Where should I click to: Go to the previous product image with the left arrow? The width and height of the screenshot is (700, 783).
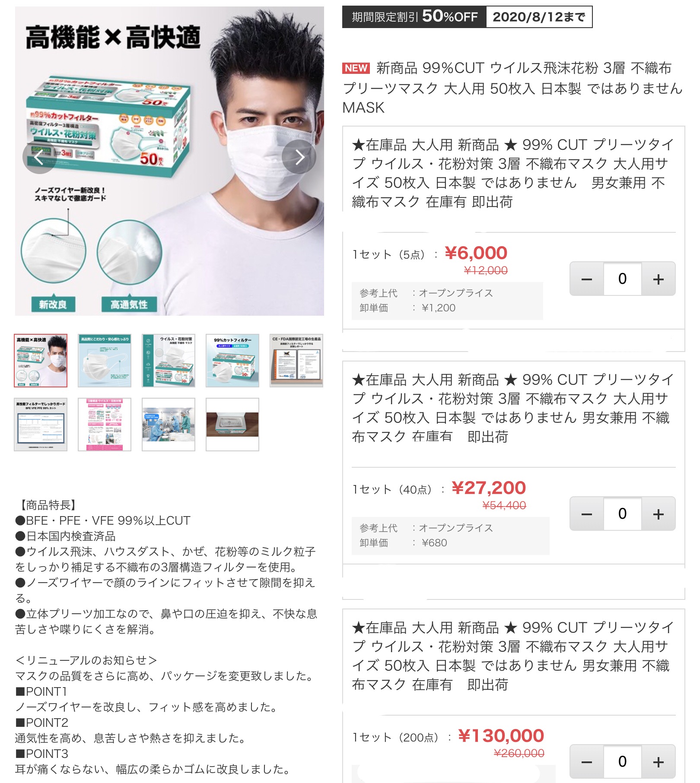(x=39, y=157)
